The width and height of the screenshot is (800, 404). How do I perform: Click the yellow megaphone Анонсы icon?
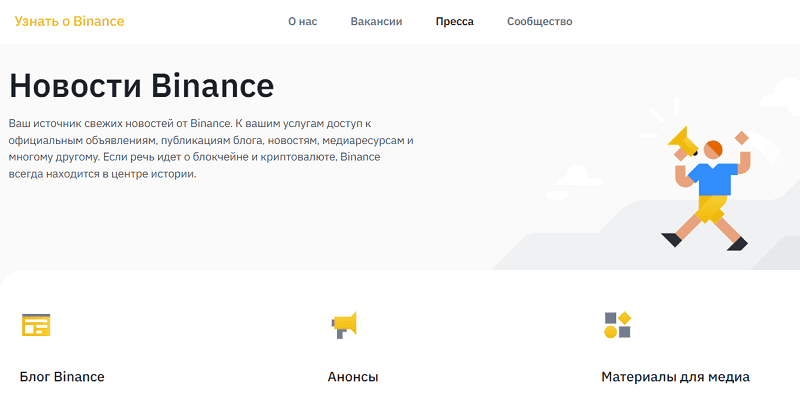pos(344,325)
